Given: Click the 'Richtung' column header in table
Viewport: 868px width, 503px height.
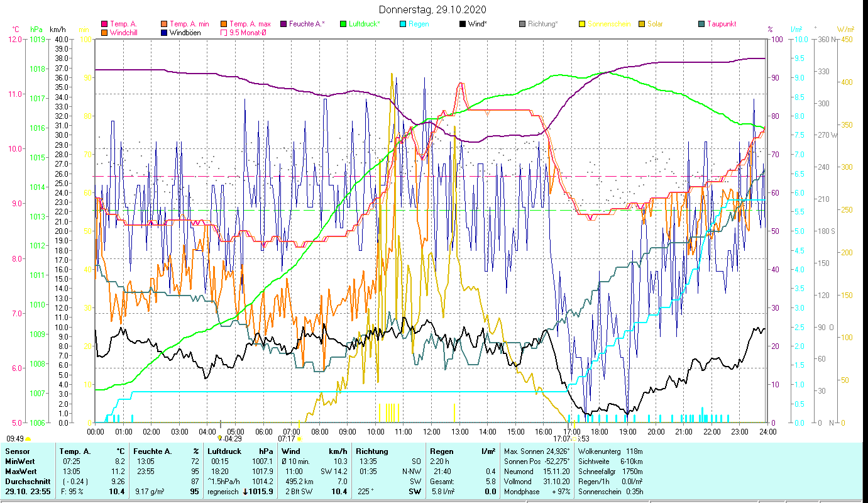Looking at the screenshot, I should 372,451.
